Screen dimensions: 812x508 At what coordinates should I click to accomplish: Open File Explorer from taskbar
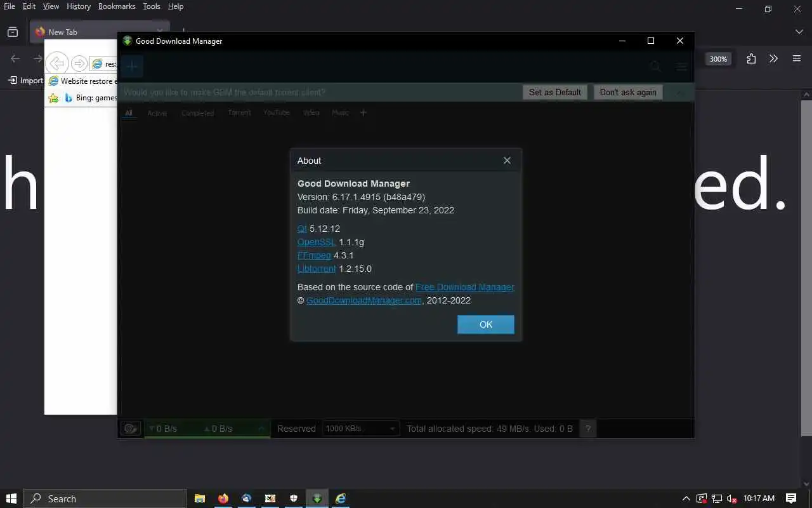point(199,498)
